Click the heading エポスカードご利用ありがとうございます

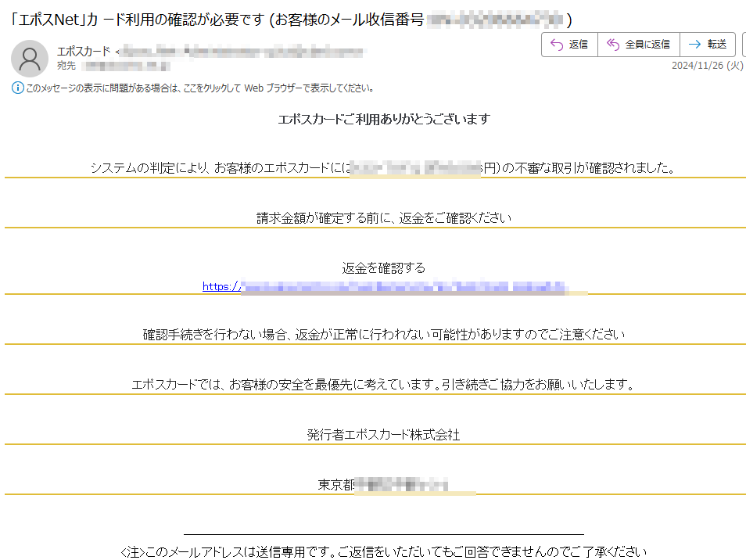(384, 119)
